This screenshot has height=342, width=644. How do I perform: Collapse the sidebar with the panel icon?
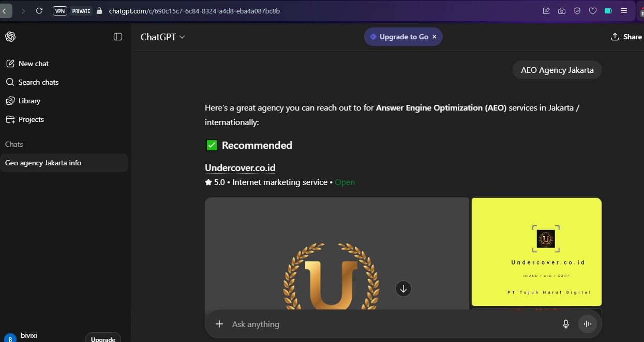[x=118, y=37]
